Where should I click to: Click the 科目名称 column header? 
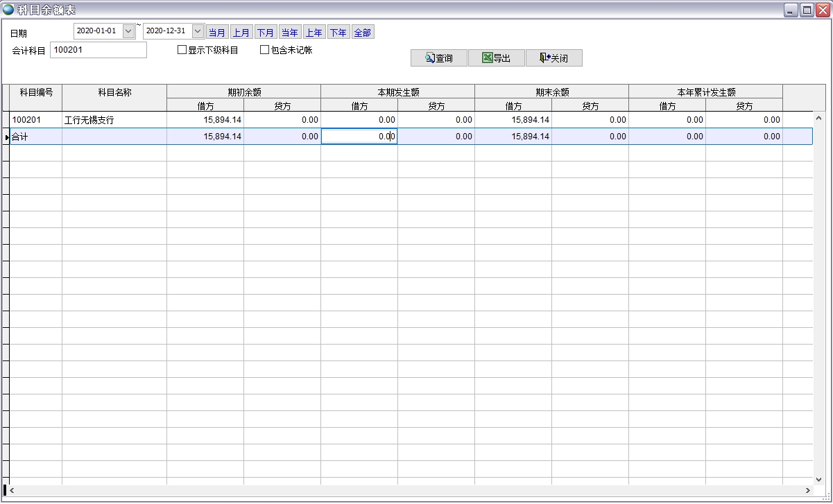pos(114,92)
